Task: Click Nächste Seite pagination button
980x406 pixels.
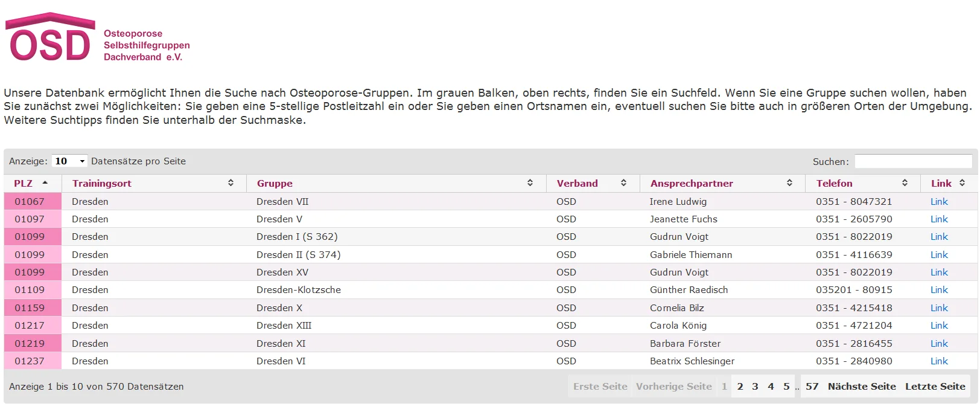Action: pyautogui.click(x=861, y=387)
